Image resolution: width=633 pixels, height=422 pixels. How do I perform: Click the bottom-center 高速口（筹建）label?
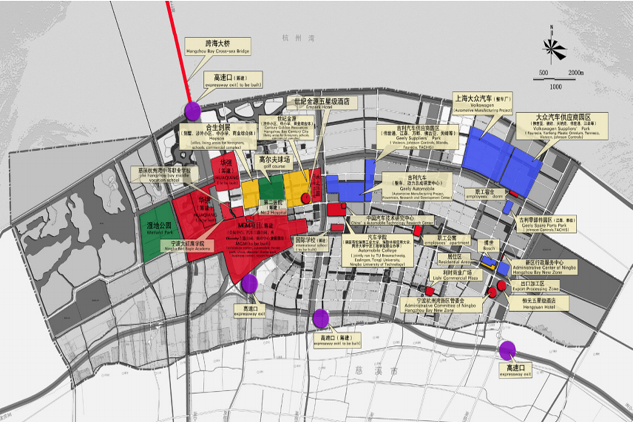click(x=337, y=340)
